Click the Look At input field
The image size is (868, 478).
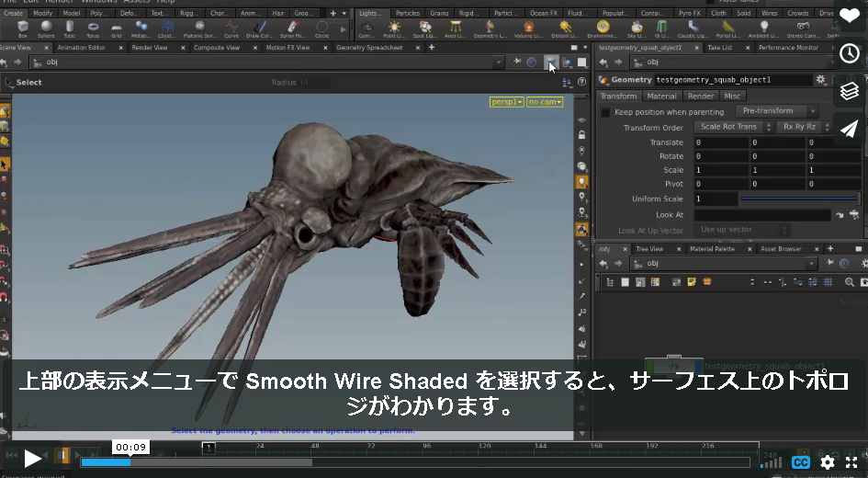coord(762,215)
